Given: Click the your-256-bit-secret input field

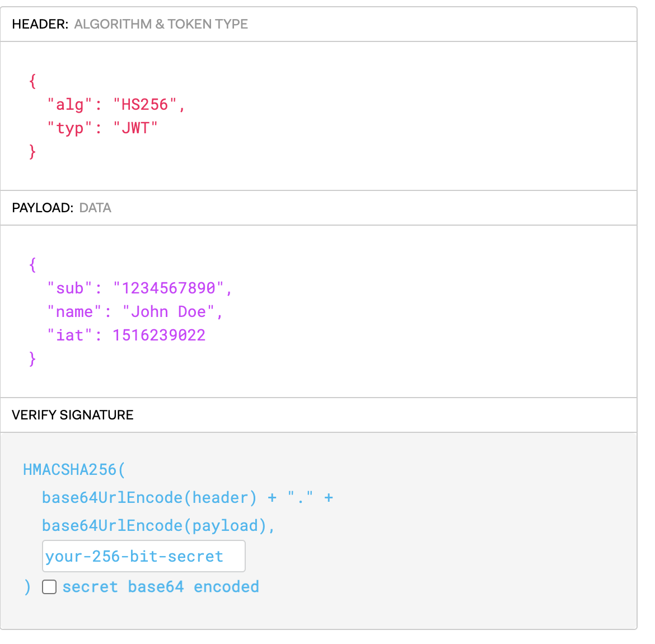Looking at the screenshot, I should 144,556.
